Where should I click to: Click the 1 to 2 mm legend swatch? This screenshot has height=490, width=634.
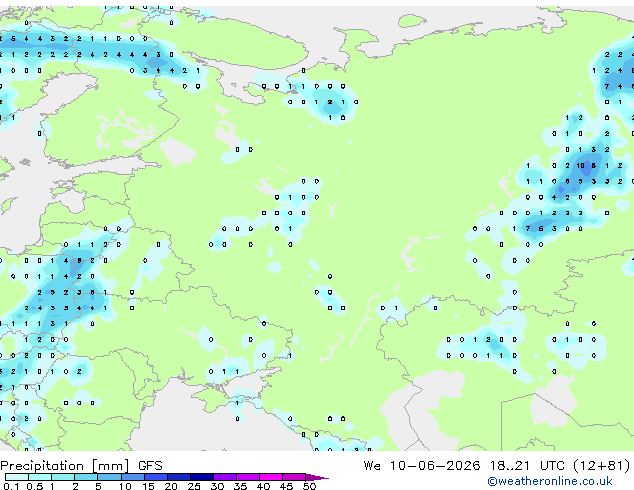coord(63,477)
